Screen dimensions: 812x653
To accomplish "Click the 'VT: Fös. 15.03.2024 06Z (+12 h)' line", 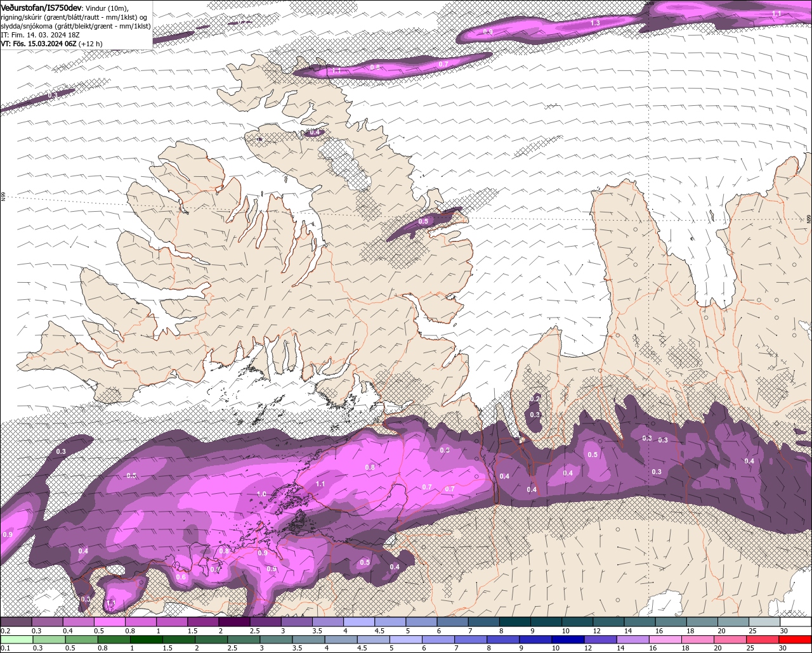I will click(52, 44).
